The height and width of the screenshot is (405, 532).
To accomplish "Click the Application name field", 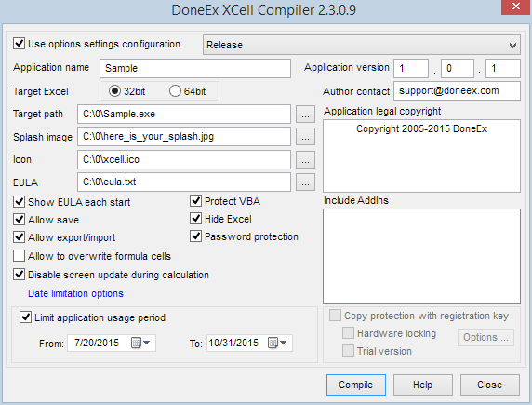I will tap(195, 68).
